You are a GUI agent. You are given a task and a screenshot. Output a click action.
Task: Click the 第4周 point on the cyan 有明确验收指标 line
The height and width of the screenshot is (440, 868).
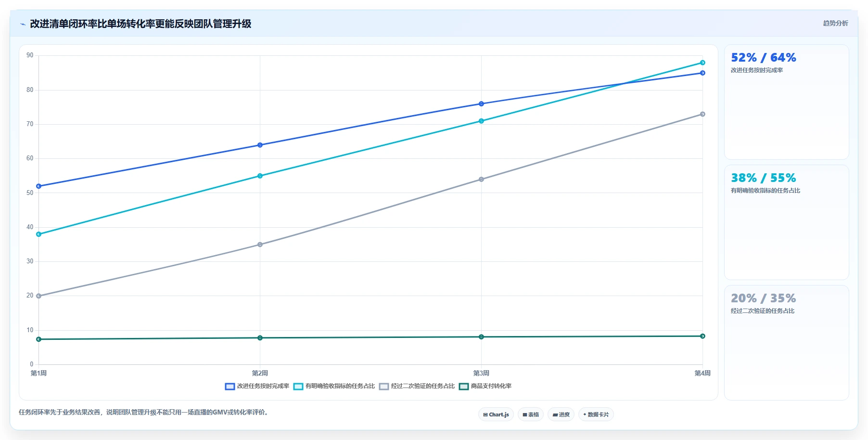(702, 63)
